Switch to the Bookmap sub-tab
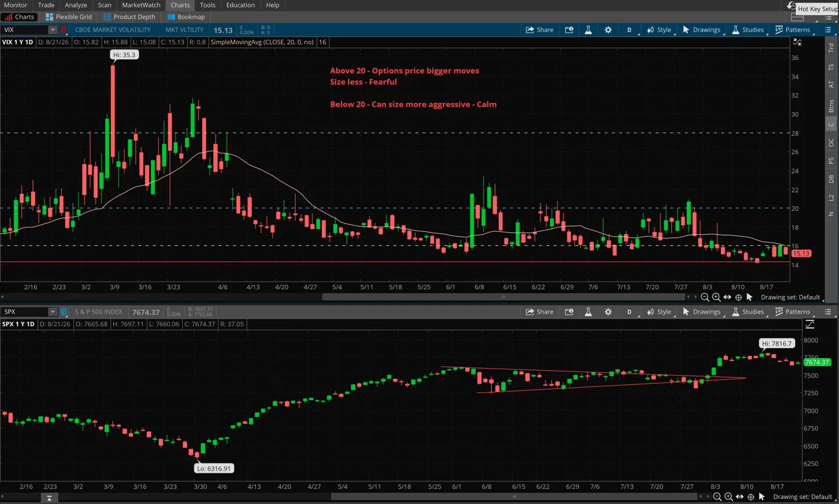 tap(186, 17)
